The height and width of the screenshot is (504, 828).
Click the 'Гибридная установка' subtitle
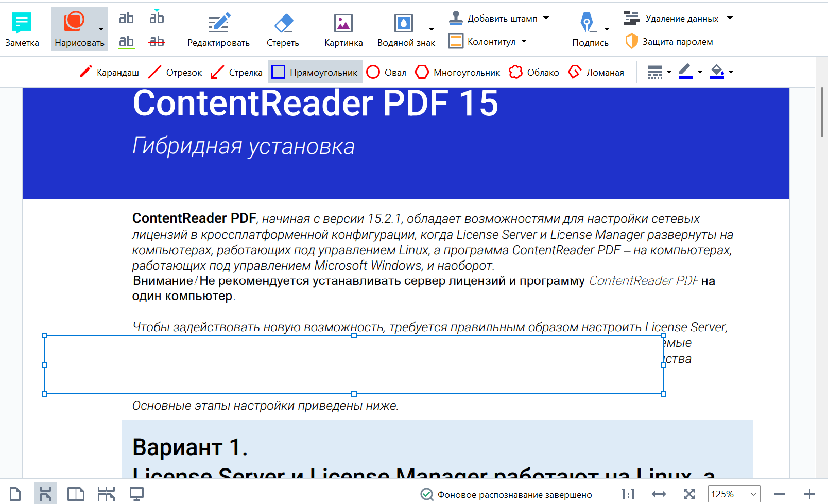pyautogui.click(x=244, y=146)
